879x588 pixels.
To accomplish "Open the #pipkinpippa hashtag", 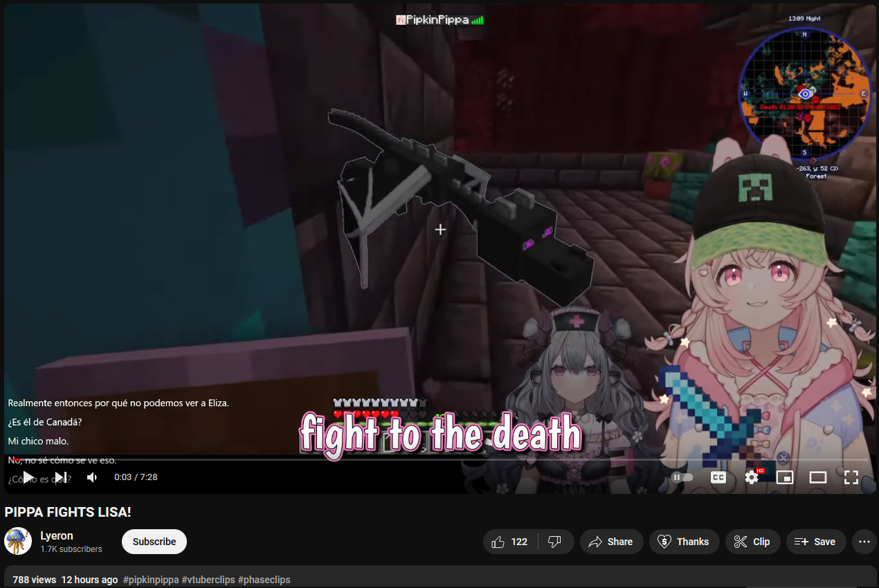I will pos(151,580).
